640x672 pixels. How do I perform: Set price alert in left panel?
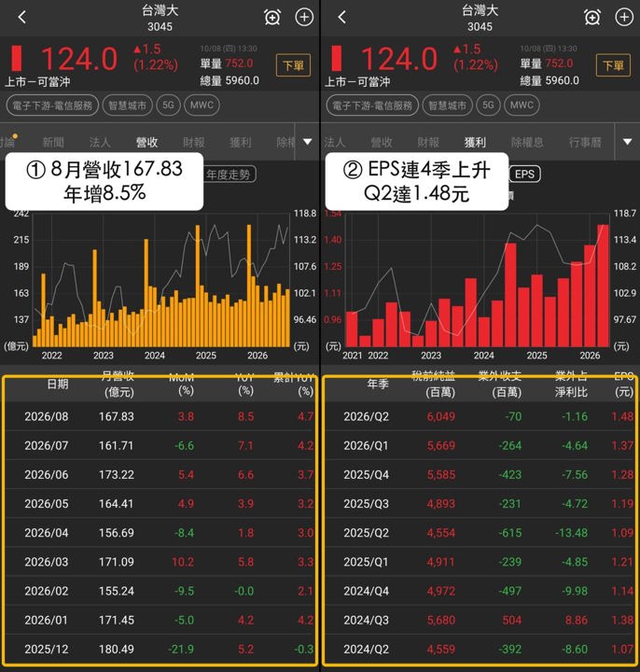click(x=272, y=18)
